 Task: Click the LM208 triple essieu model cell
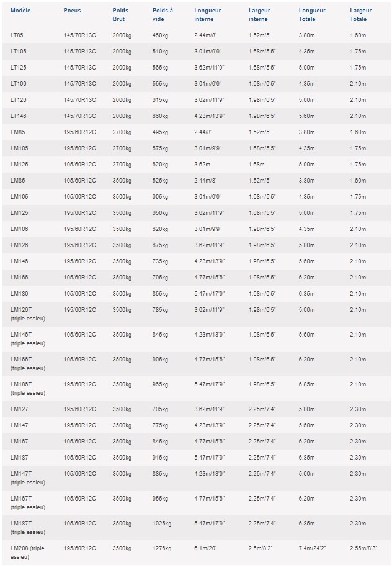[27, 553]
